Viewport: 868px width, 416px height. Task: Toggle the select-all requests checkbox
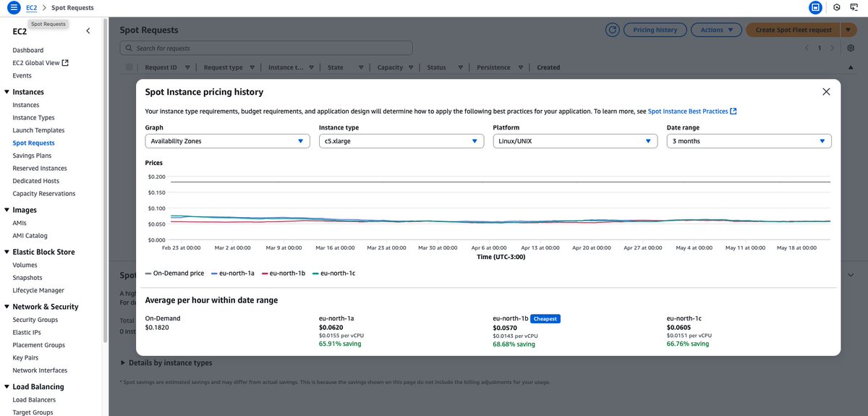tap(129, 67)
